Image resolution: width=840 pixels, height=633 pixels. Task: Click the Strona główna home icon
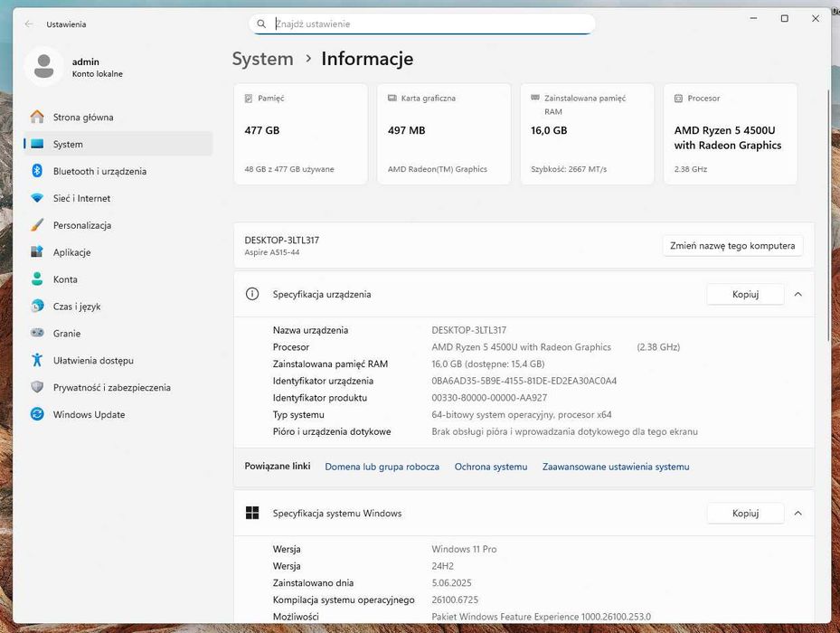click(37, 117)
